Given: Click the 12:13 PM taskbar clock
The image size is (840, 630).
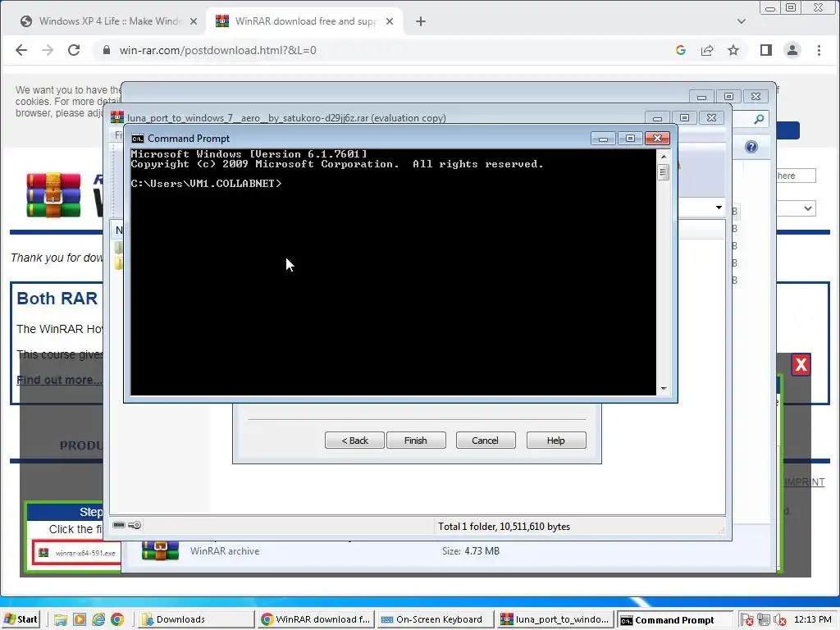Looking at the screenshot, I should point(812,620).
